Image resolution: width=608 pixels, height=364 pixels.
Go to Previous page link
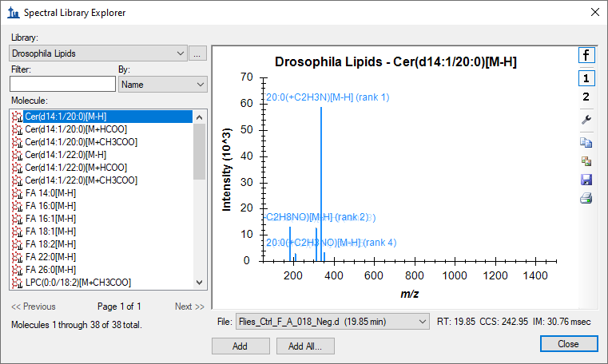pos(34,307)
